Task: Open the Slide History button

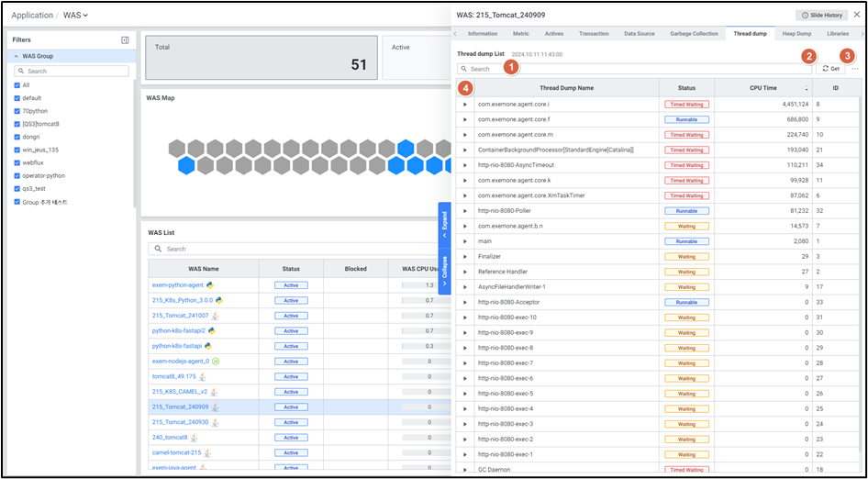Action: [x=820, y=15]
